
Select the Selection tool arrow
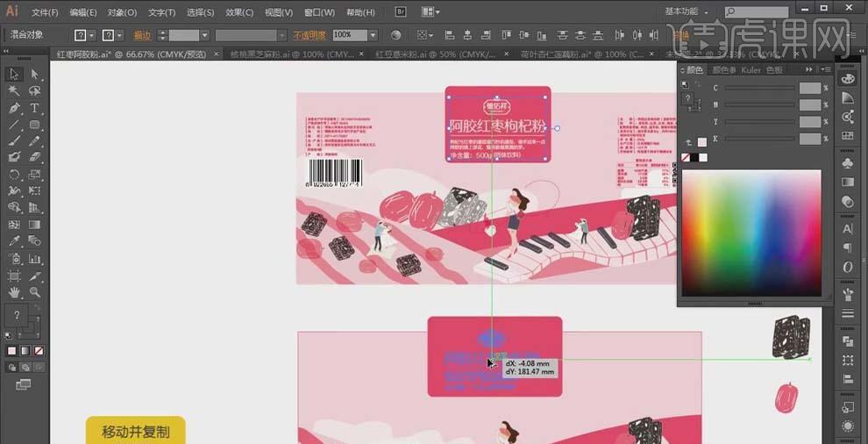pyautogui.click(x=14, y=75)
